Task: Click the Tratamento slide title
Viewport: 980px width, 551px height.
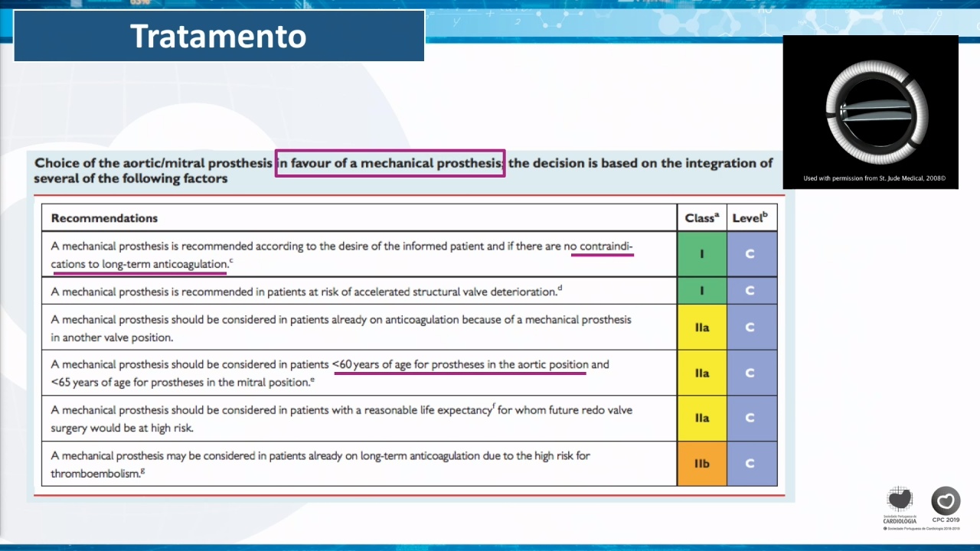Action: (x=218, y=36)
